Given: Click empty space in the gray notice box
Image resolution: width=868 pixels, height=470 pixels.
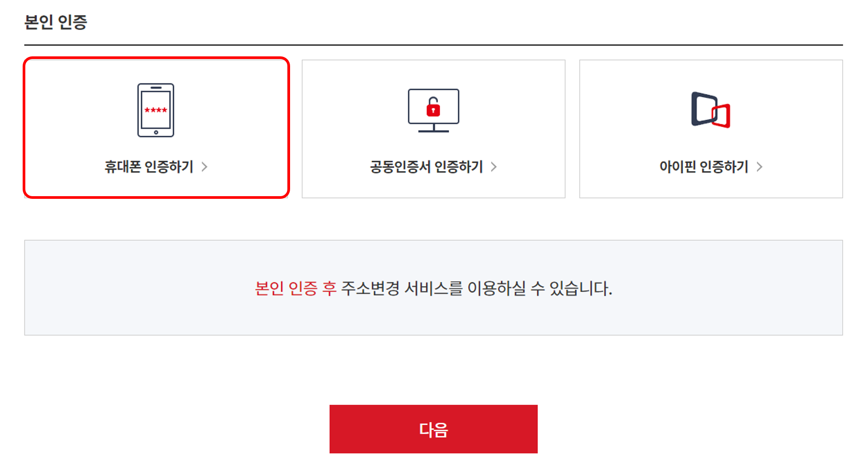Looking at the screenshot, I should click(x=133, y=311).
